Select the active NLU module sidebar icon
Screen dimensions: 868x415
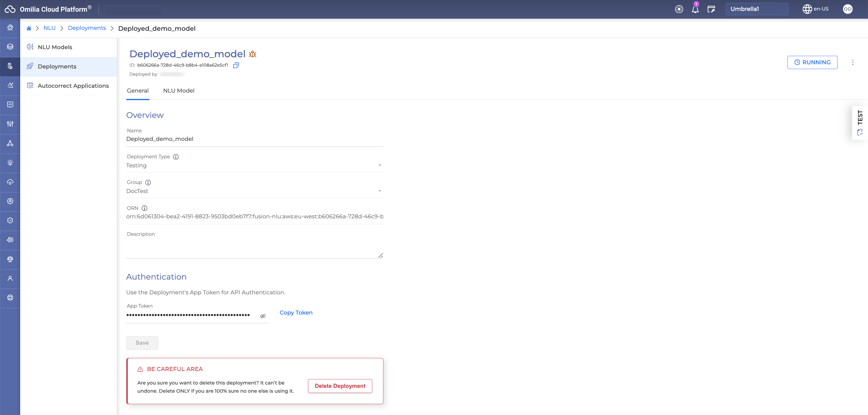[10, 66]
